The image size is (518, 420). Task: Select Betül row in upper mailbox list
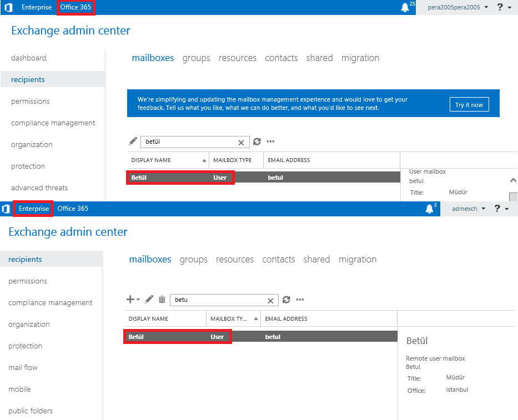[263, 178]
